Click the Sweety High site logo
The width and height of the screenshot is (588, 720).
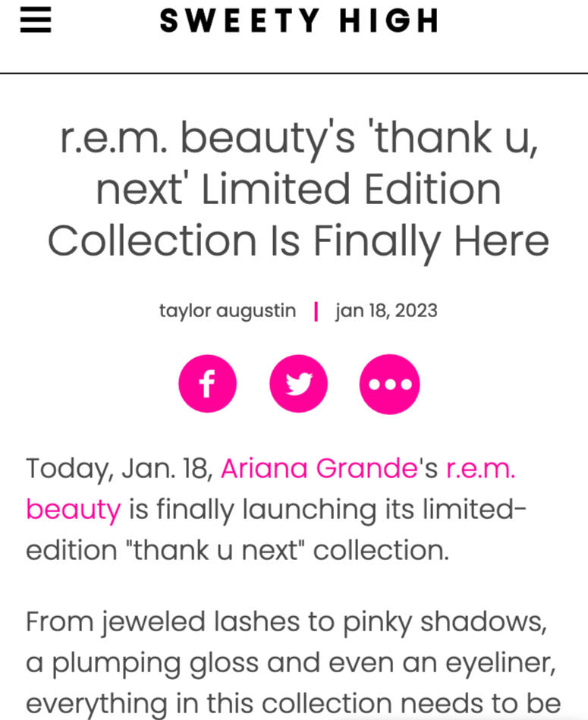[x=299, y=20]
